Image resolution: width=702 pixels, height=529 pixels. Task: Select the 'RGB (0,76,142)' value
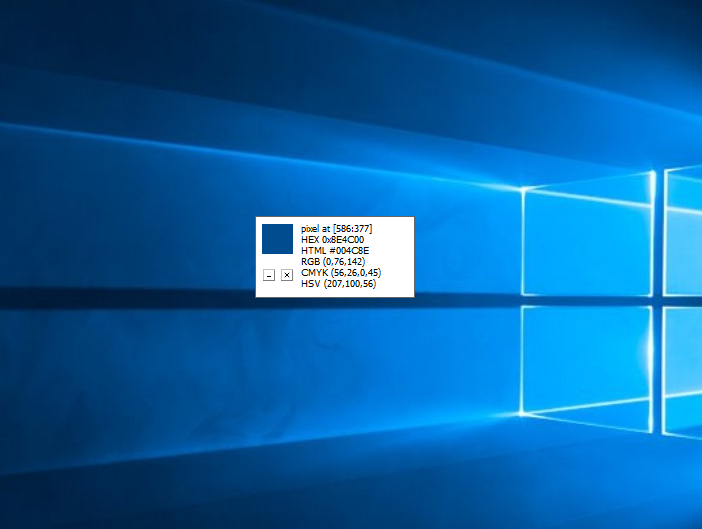point(333,261)
